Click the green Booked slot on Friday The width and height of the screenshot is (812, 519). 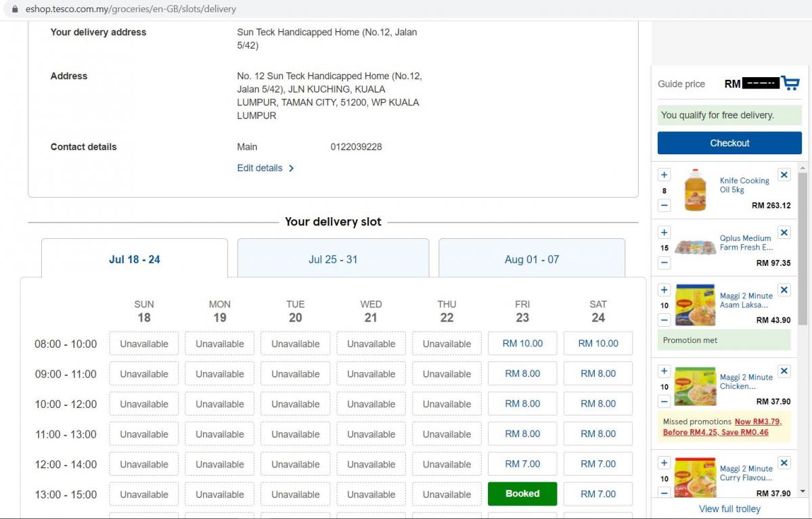click(522, 494)
